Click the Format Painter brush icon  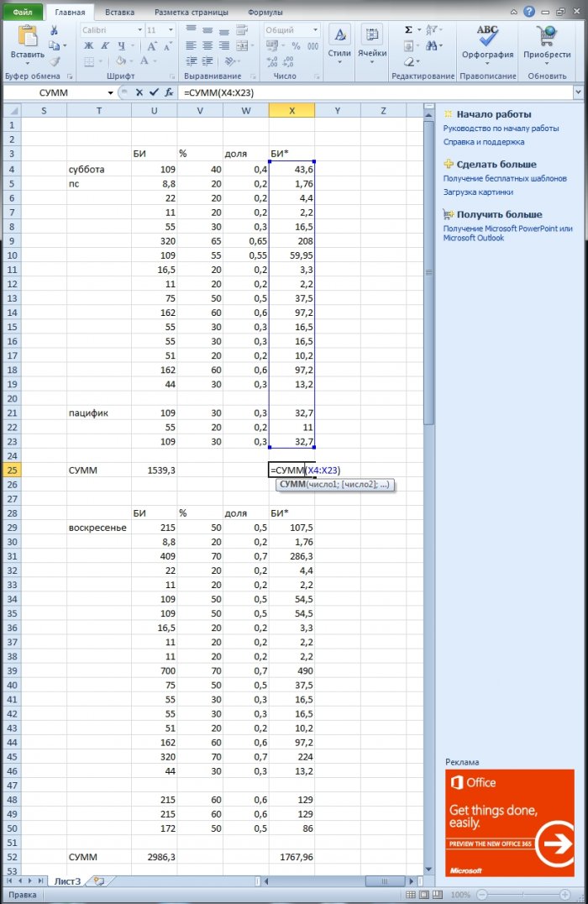(55, 61)
